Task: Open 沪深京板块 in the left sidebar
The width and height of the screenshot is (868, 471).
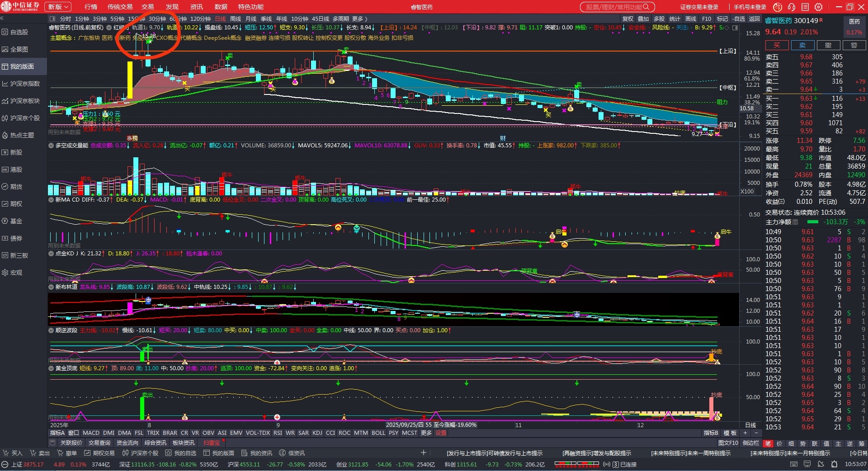Action: [21, 101]
